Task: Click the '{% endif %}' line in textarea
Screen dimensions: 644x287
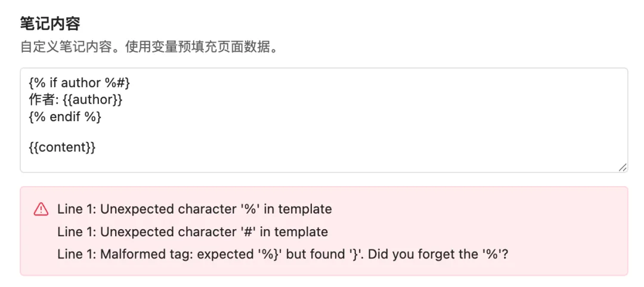Action: pos(65,117)
